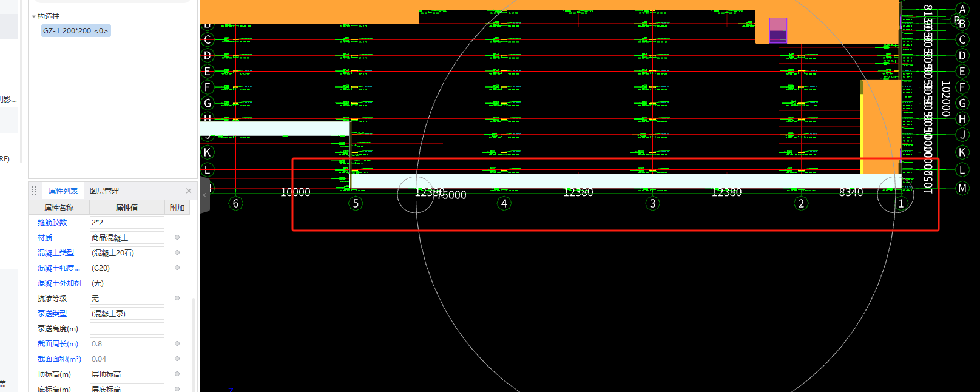Screen dimensions: 980x392
Task: Toggle the 附加 option for 顶标高
Action: point(177,374)
